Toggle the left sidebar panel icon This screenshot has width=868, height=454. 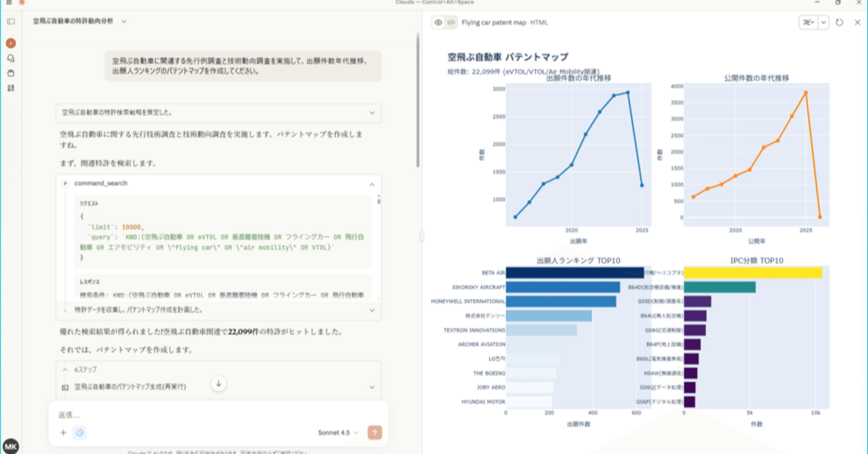coord(11,21)
